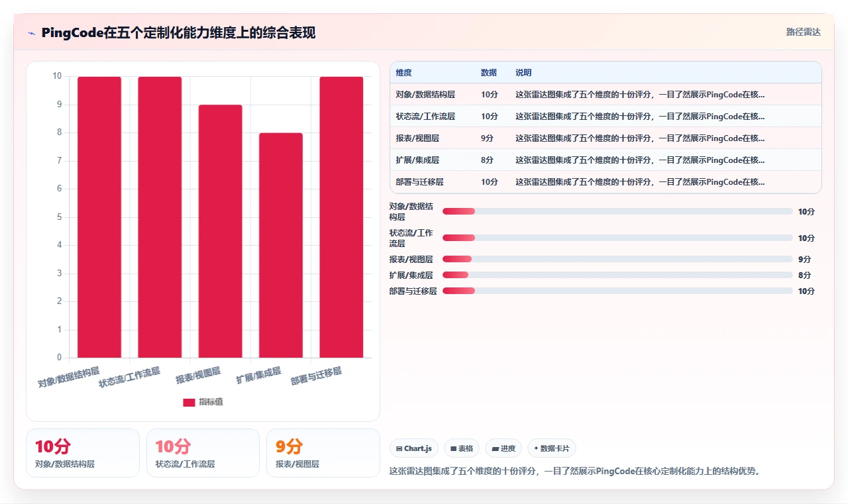This screenshot has height=504, width=848.
Task: Click the 扩展/集成层 progress bar
Action: pos(617,275)
